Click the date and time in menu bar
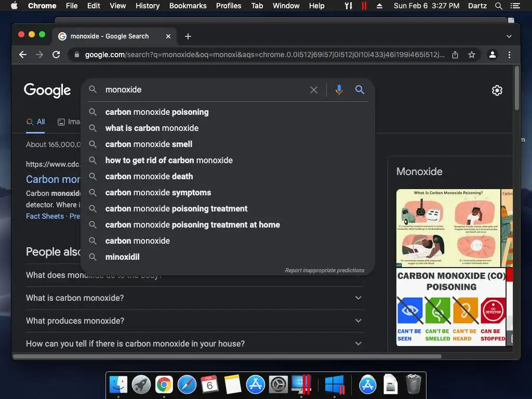 pyautogui.click(x=427, y=6)
